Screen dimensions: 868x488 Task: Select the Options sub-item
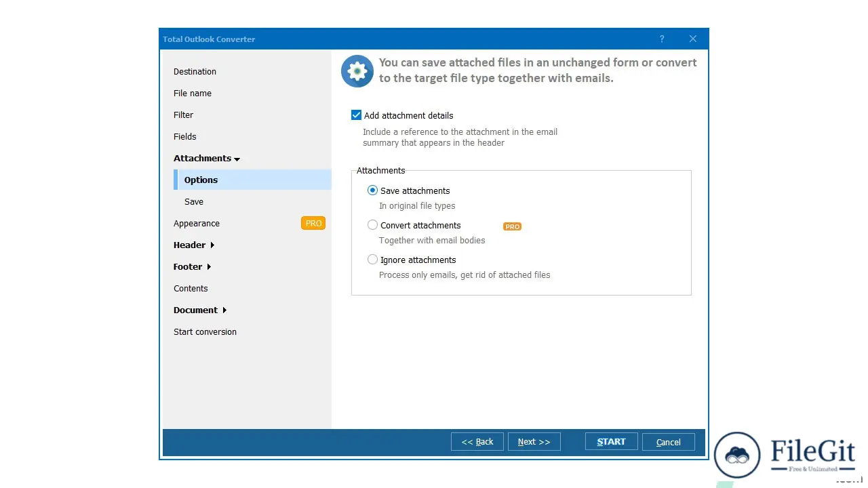click(x=252, y=180)
